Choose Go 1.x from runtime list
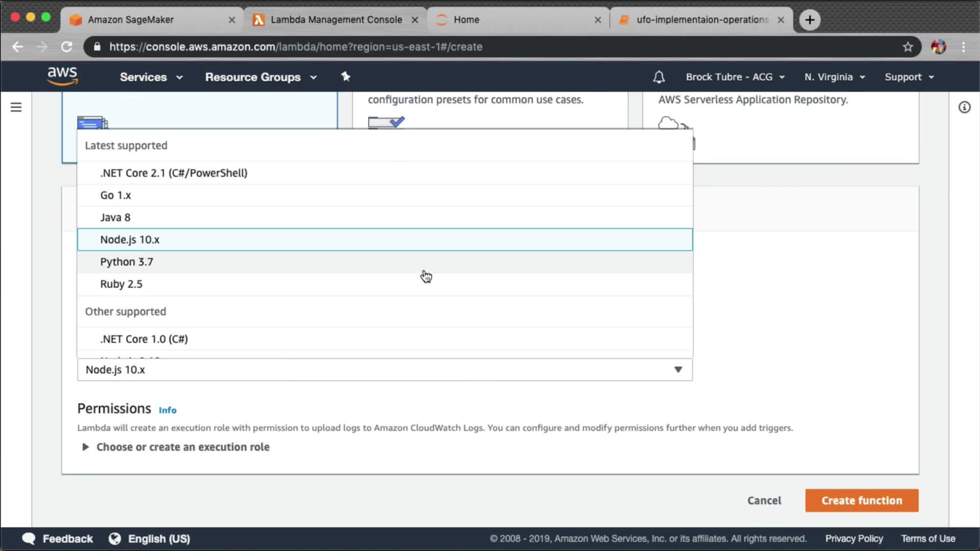This screenshot has height=551, width=980. point(115,195)
